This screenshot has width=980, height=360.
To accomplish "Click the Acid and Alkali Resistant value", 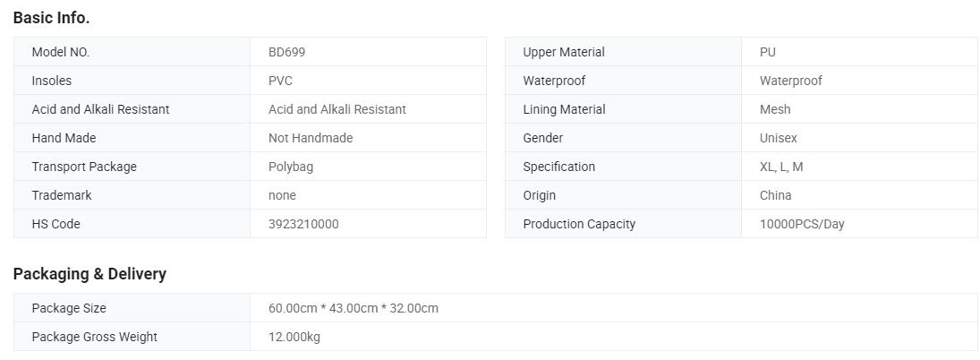I will coord(337,109).
